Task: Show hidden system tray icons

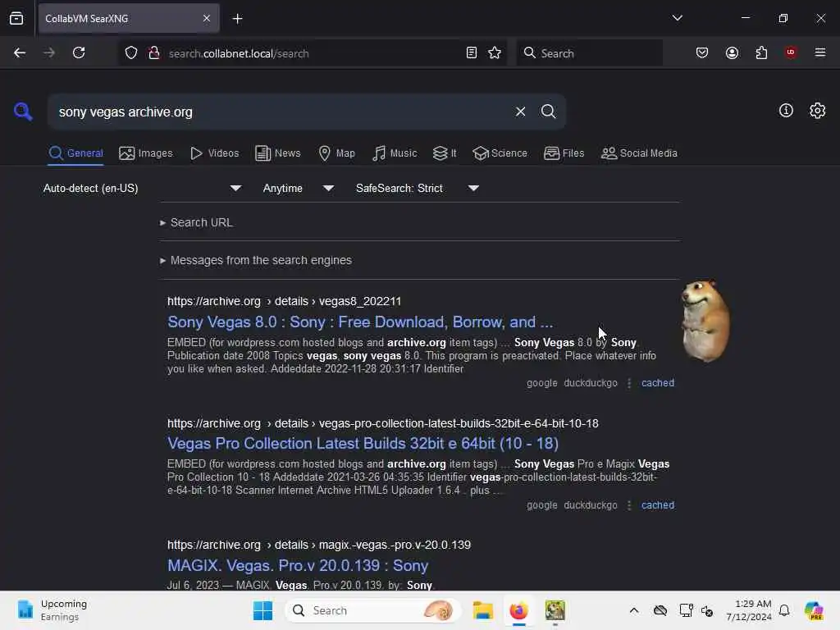Action: tap(634, 610)
